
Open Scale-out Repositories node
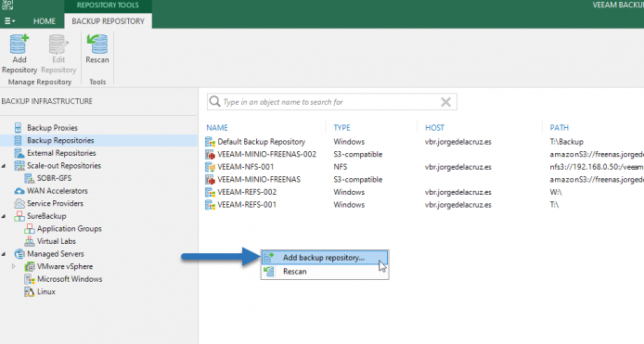tap(64, 166)
